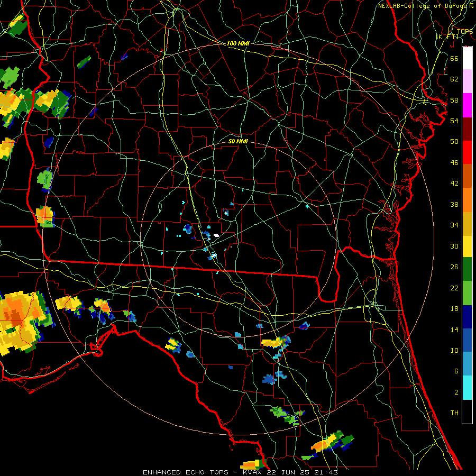Click the light pink legend swatch
Viewport: 476px width, 476px height.
click(467, 81)
